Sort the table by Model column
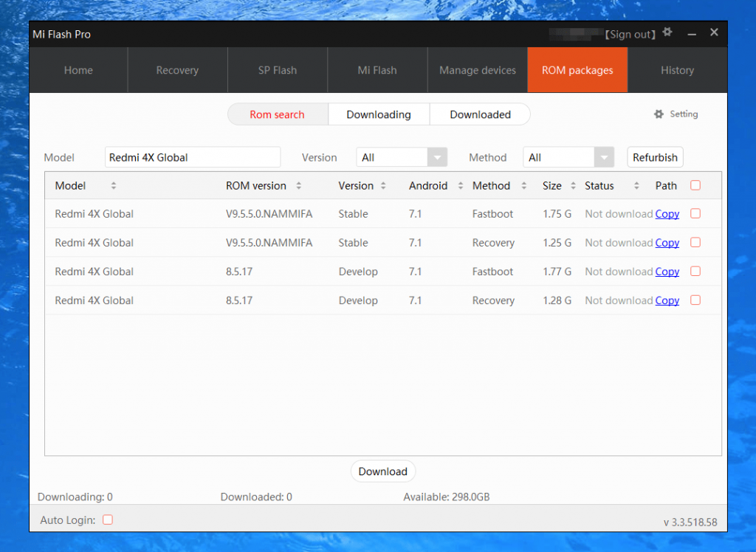This screenshot has width=756, height=552. (113, 186)
